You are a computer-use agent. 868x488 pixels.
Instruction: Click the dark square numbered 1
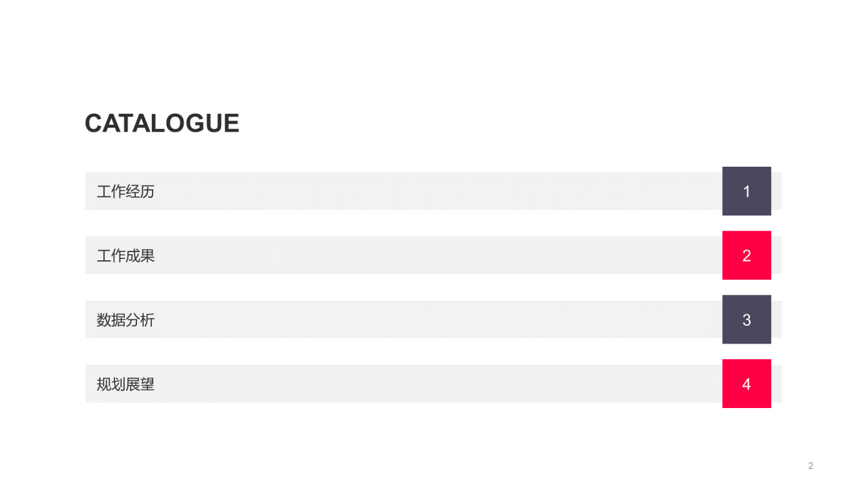click(747, 191)
